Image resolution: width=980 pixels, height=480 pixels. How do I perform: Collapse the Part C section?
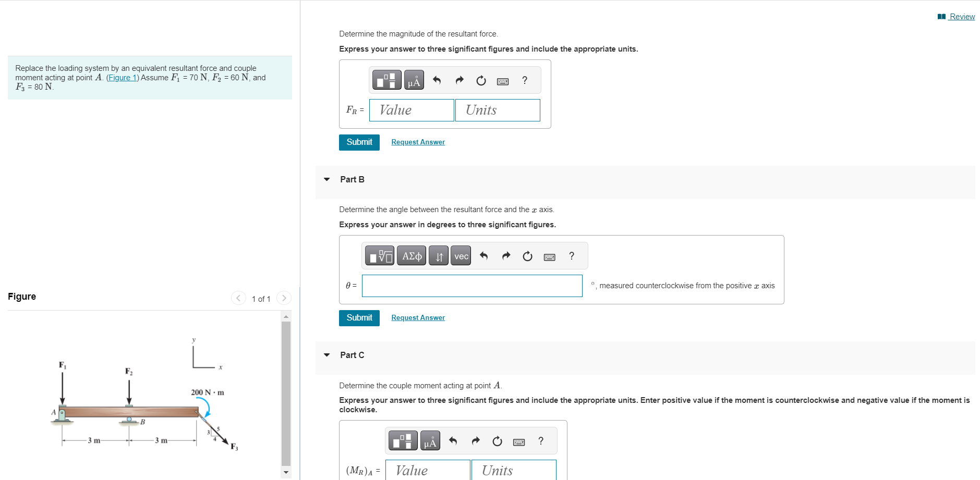tap(326, 355)
